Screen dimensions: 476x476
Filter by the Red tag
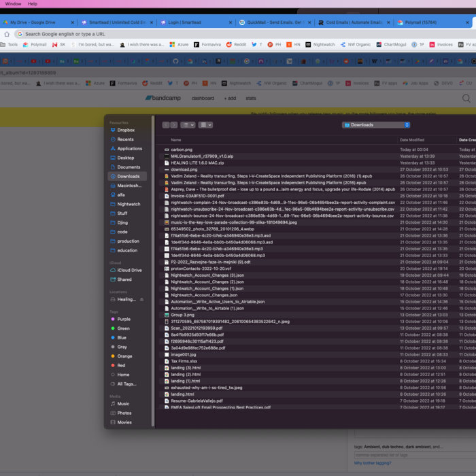pyautogui.click(x=121, y=366)
